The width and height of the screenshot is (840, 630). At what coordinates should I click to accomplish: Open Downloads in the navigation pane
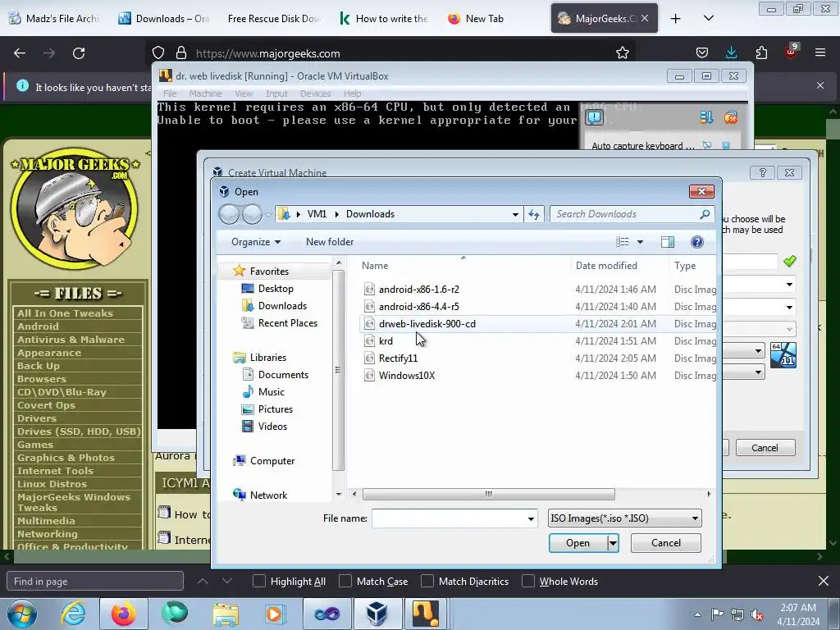pyautogui.click(x=282, y=305)
